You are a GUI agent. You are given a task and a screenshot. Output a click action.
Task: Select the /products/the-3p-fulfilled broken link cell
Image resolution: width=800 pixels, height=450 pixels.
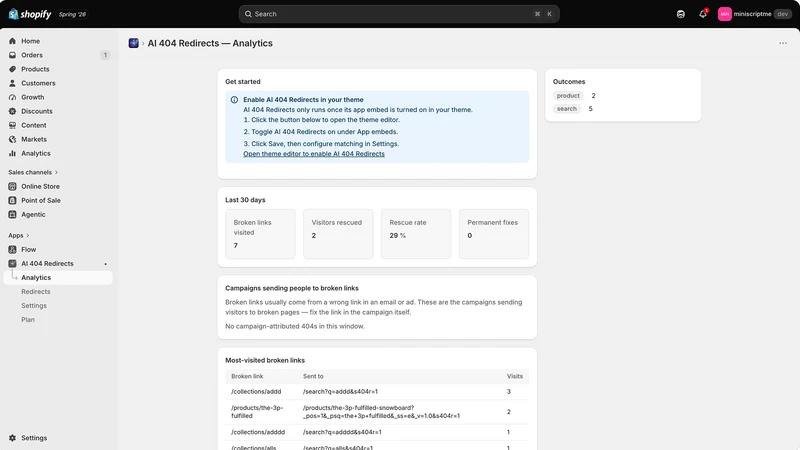click(x=257, y=412)
